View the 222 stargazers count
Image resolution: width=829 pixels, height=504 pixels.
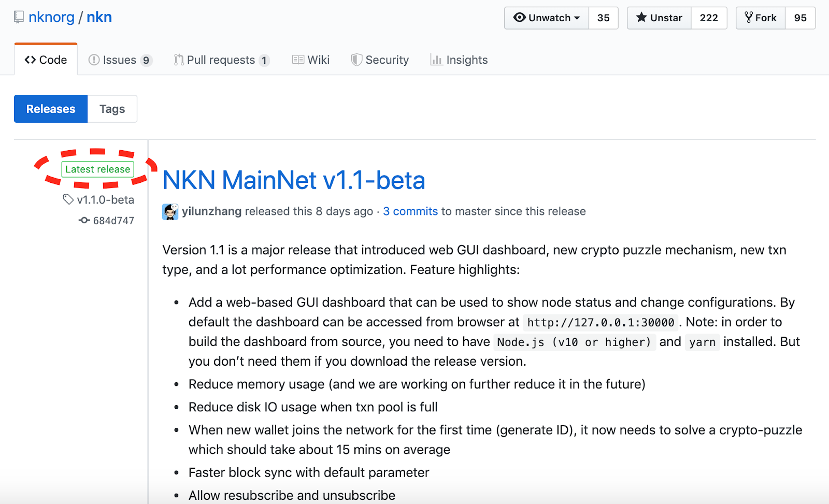(x=709, y=18)
